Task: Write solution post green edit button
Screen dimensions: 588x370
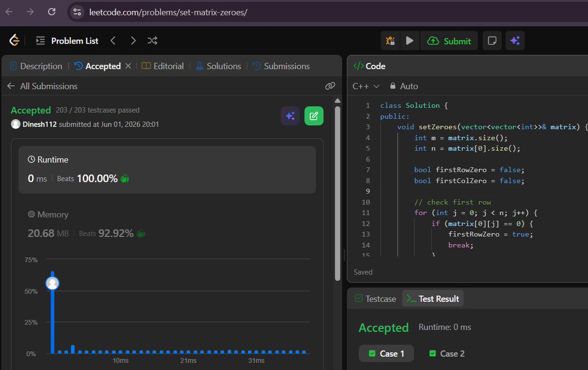Action: click(x=314, y=116)
